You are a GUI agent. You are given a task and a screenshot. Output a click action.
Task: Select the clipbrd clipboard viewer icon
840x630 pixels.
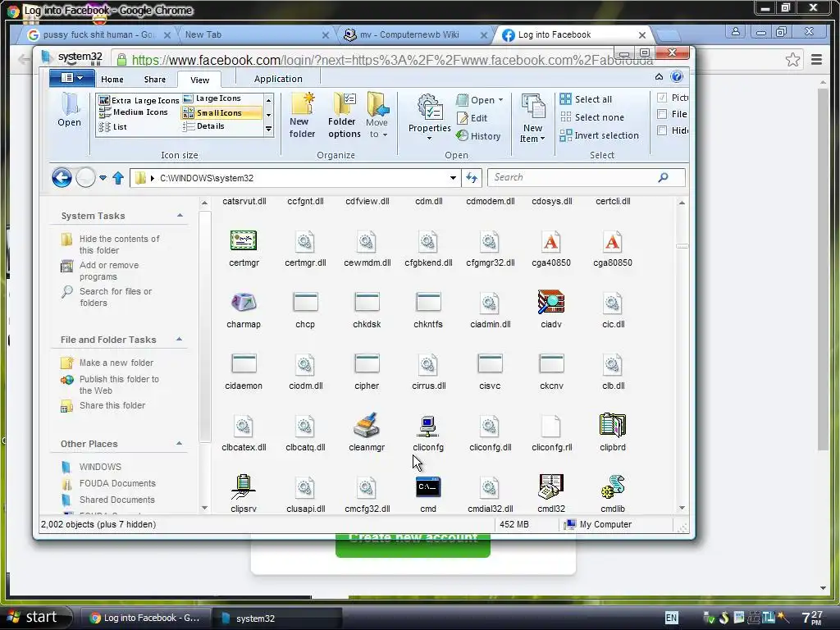coord(612,426)
